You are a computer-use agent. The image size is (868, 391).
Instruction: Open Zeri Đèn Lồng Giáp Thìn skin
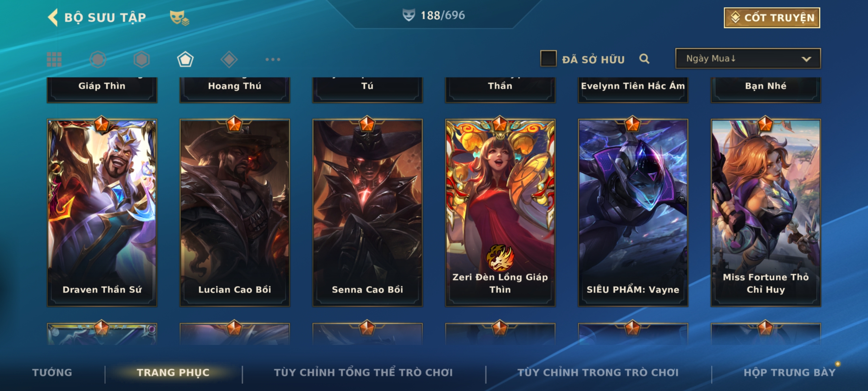coord(500,213)
